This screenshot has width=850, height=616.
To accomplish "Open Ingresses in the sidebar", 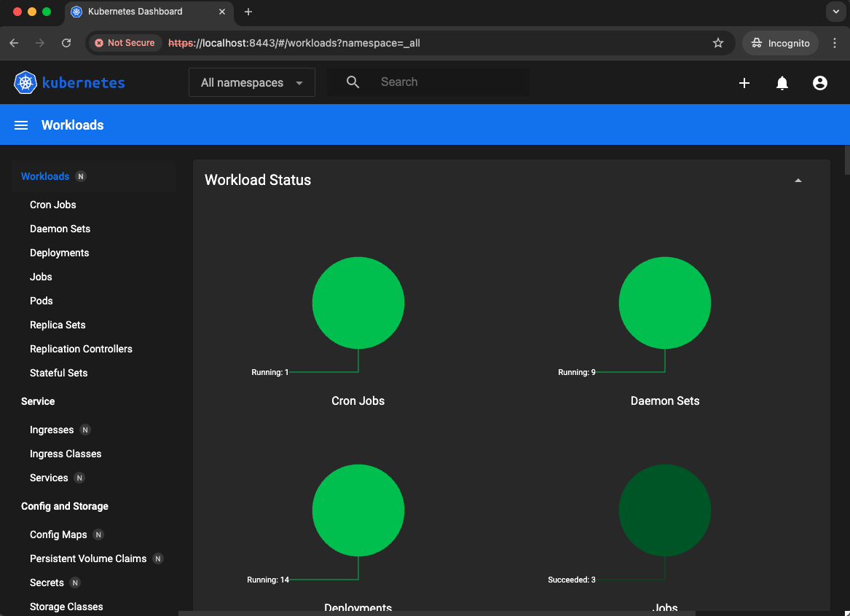I will click(x=52, y=430).
